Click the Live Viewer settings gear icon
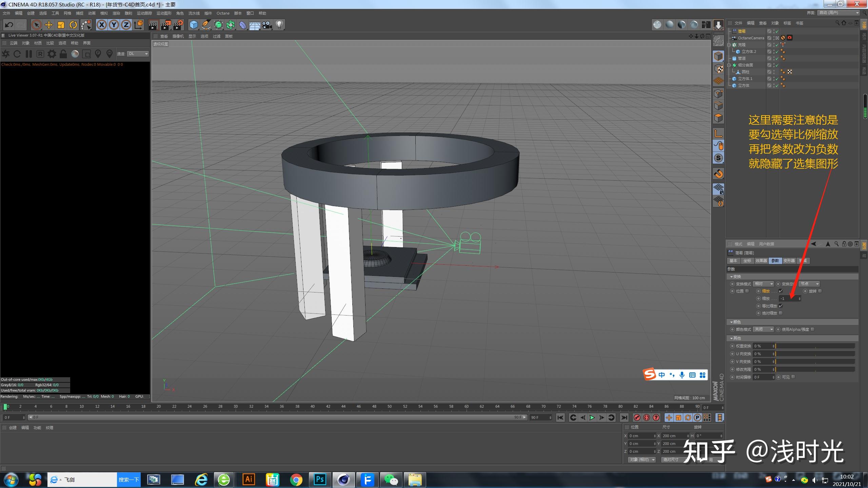Screen dimensions: 868x488 (x=52, y=54)
